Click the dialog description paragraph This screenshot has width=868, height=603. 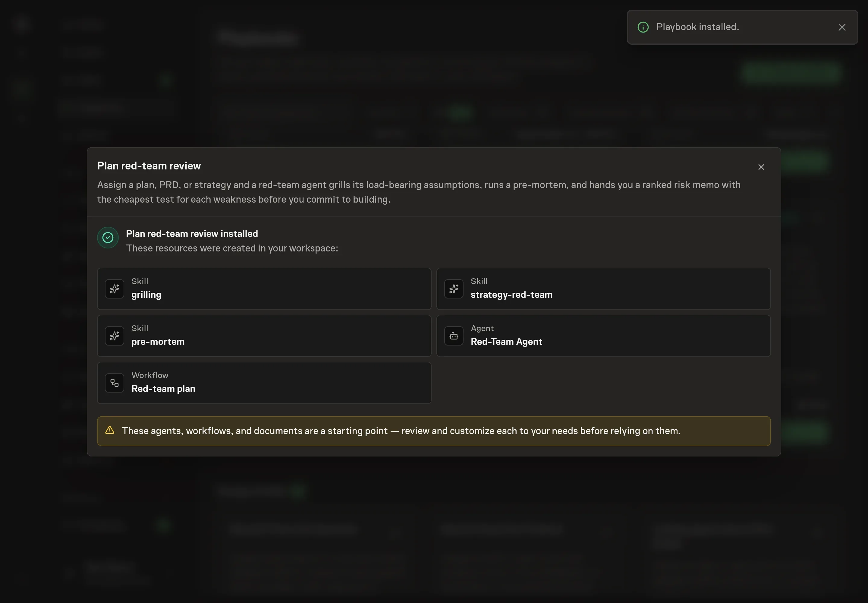[419, 192]
